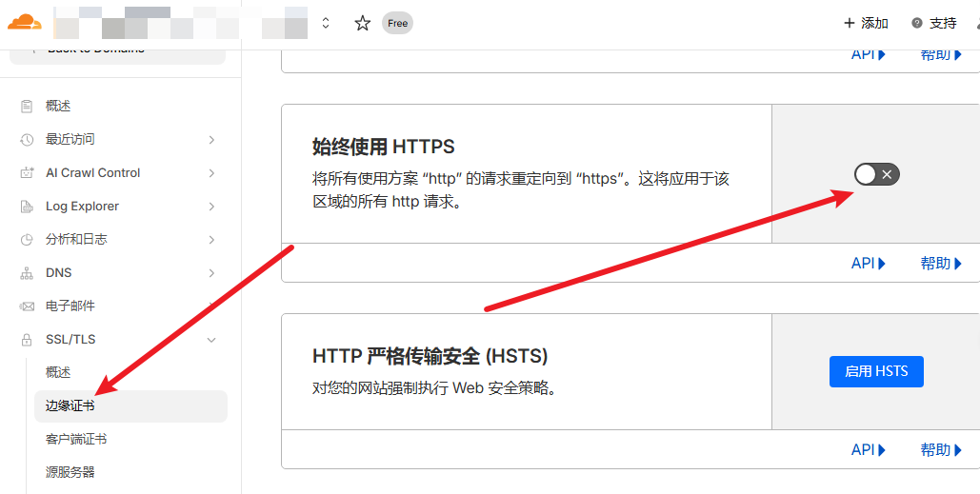
Task: Click the 概述 clipboard icon in sidebar
Action: [27, 107]
